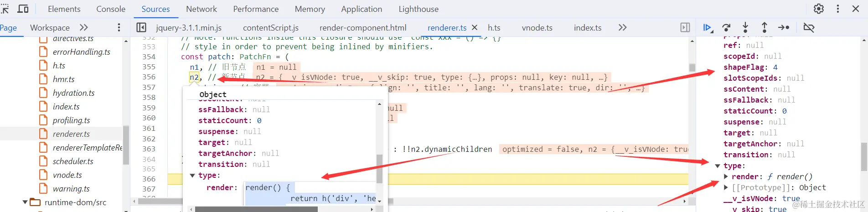Open the Lighthouse panel
This screenshot has width=868, height=212.
(418, 9)
